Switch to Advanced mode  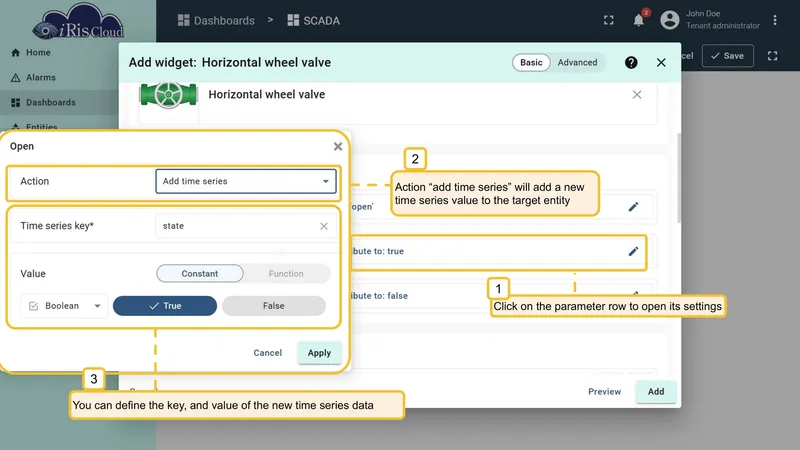(577, 62)
